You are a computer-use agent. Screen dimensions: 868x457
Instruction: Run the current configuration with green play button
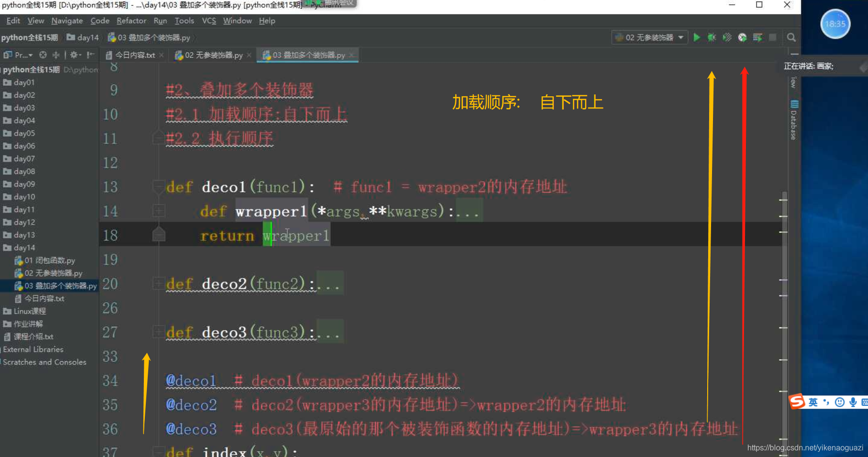(697, 37)
